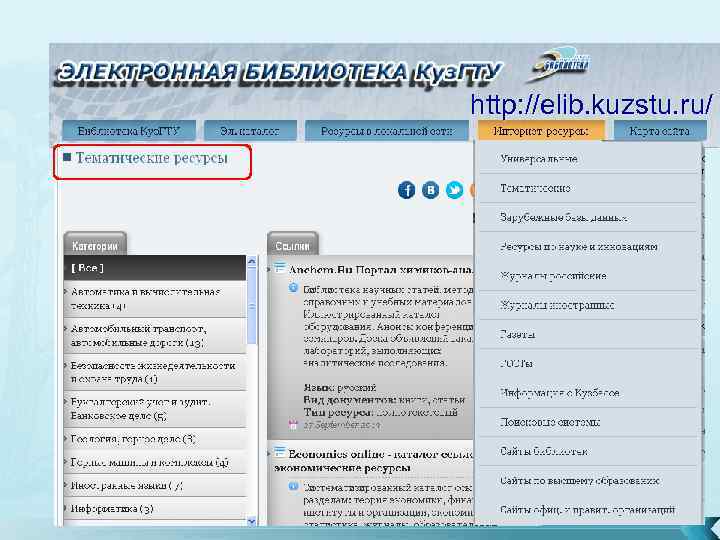Open the Economics online каталог ссылок link

click(373, 461)
